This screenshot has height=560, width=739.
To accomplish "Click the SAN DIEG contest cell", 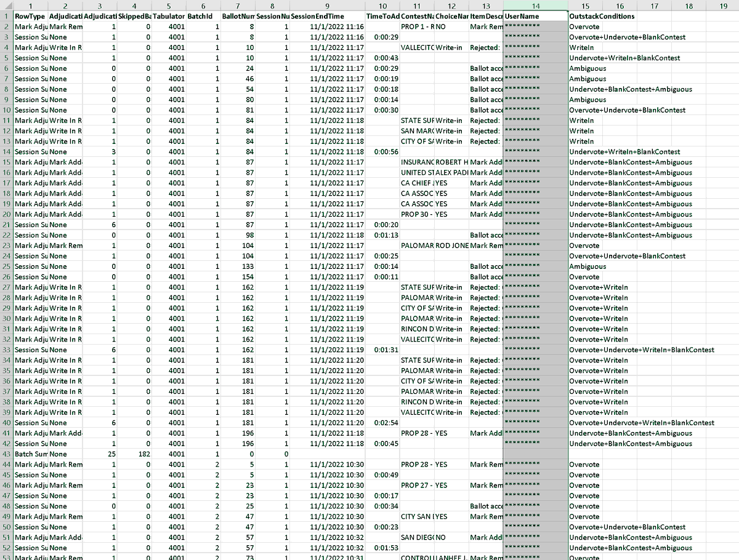I will coord(417,537).
